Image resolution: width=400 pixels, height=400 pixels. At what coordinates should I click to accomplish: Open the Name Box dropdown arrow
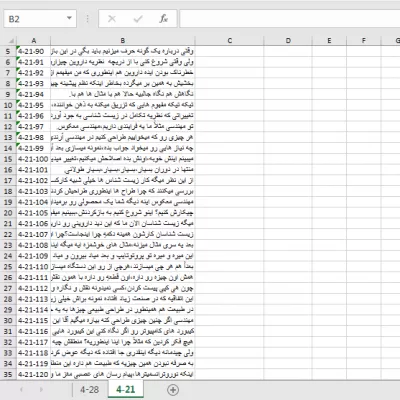coord(69,18)
